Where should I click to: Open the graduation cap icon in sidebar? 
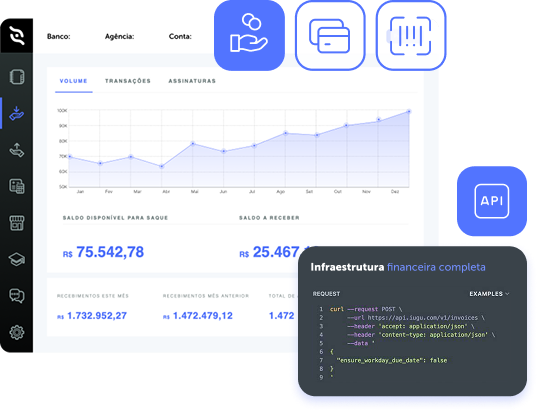click(x=17, y=259)
